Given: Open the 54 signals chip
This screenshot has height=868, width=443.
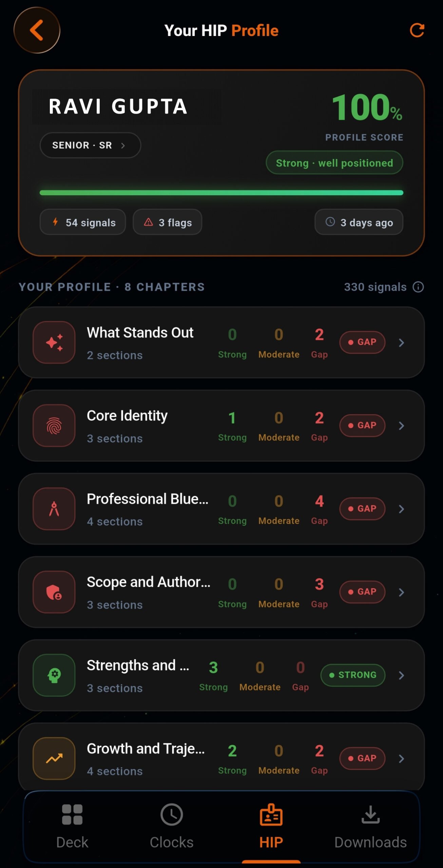Looking at the screenshot, I should 83,222.
